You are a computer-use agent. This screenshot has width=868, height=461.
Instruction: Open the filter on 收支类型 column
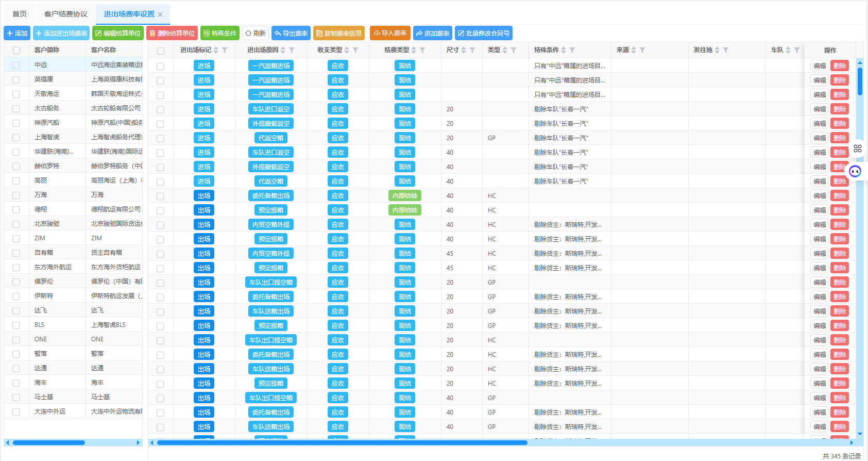coord(355,51)
